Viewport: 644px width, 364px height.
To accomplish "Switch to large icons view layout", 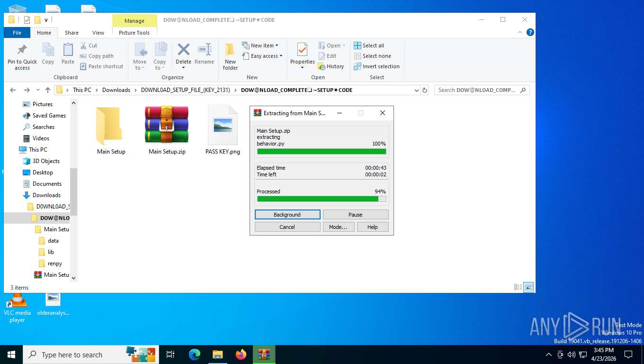I will pos(529,287).
